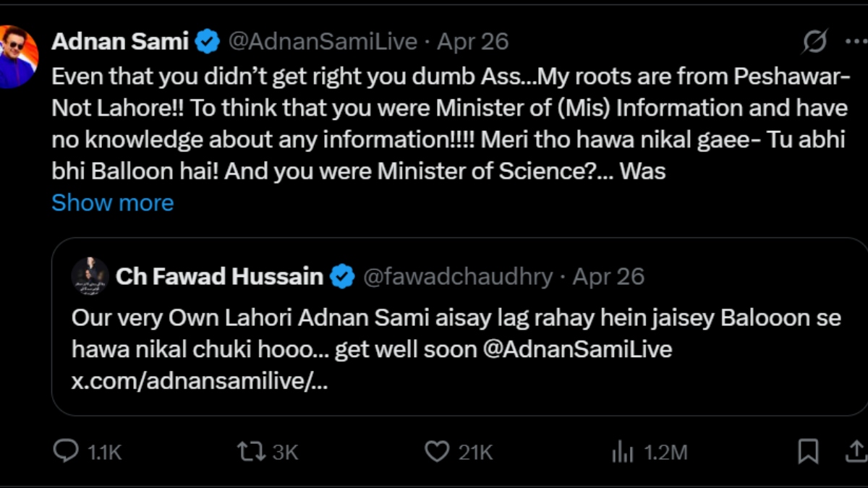The height and width of the screenshot is (488, 868).
Task: Expand tweet with Show more
Action: click(113, 202)
